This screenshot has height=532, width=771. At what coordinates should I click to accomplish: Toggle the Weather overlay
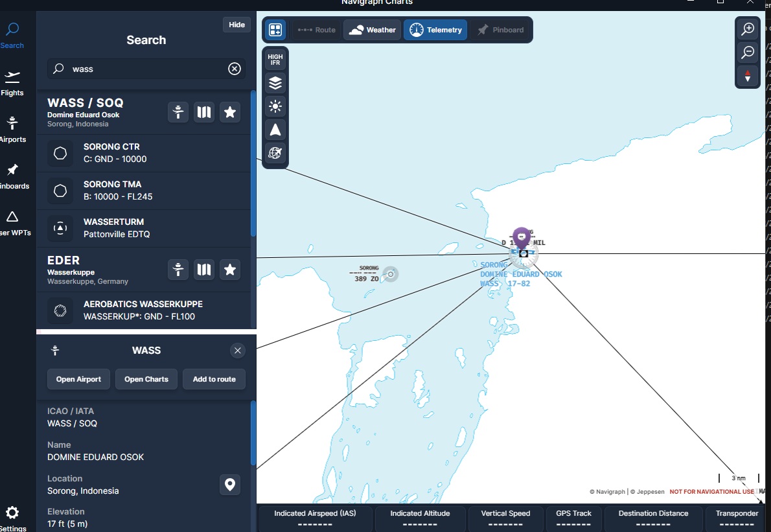coord(373,30)
